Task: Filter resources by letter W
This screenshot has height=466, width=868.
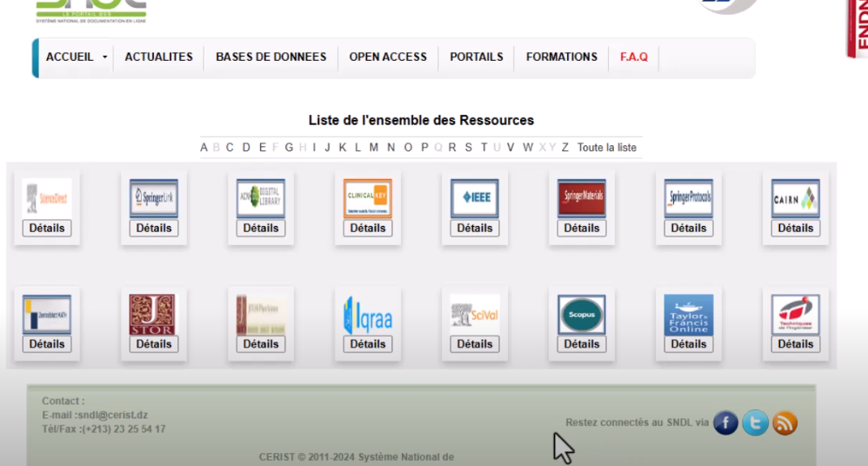Action: [x=528, y=148]
